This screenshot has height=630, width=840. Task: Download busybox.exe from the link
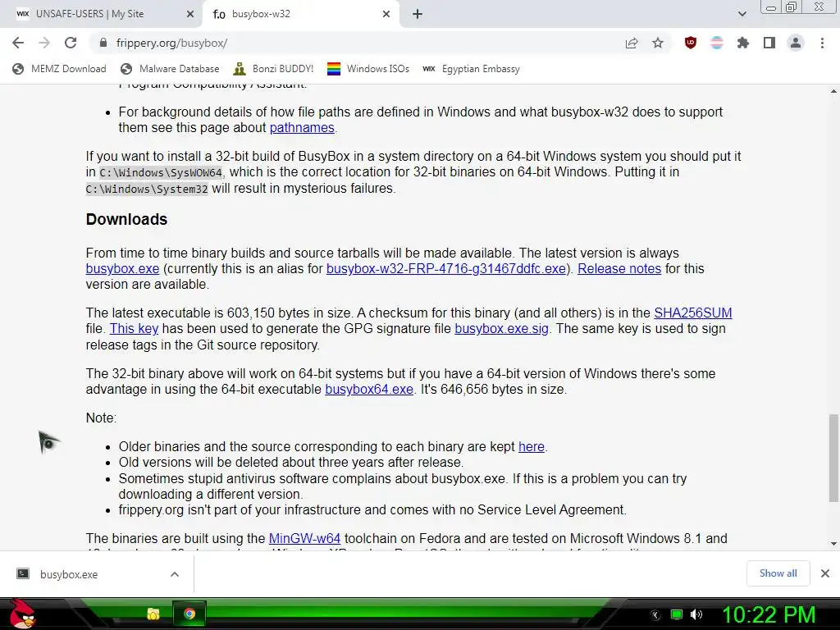click(x=122, y=268)
